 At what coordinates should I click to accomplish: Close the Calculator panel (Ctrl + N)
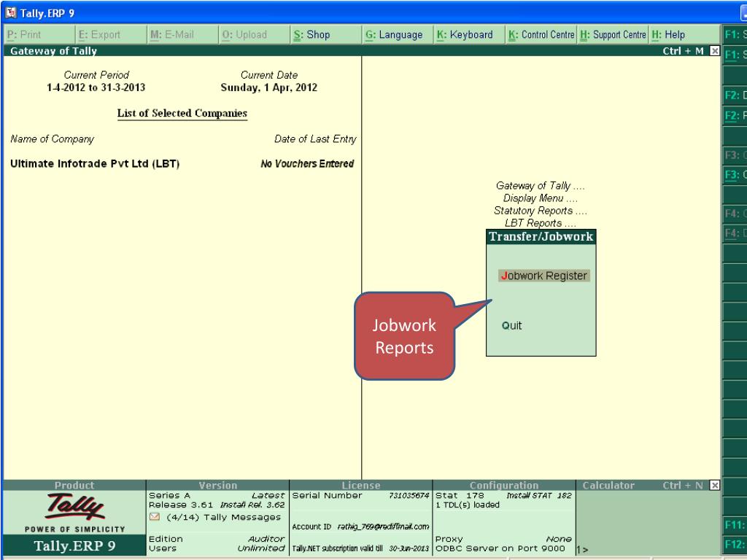tap(715, 485)
